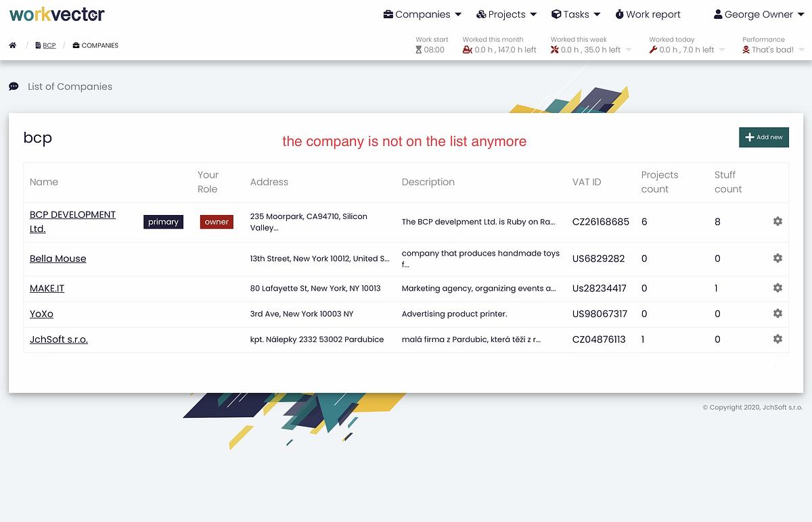The image size is (812, 522).
Task: Open George Owner user menu
Action: tap(759, 14)
